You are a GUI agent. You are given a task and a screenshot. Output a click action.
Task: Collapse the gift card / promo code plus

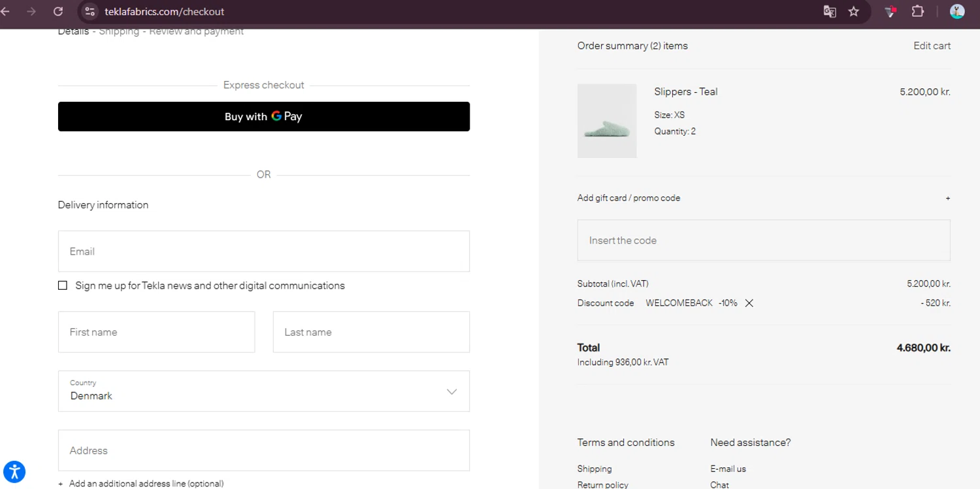948,198
